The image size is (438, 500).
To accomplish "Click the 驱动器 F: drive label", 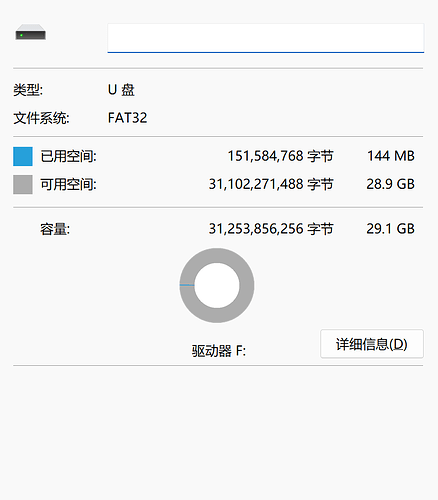I will click(x=219, y=351).
